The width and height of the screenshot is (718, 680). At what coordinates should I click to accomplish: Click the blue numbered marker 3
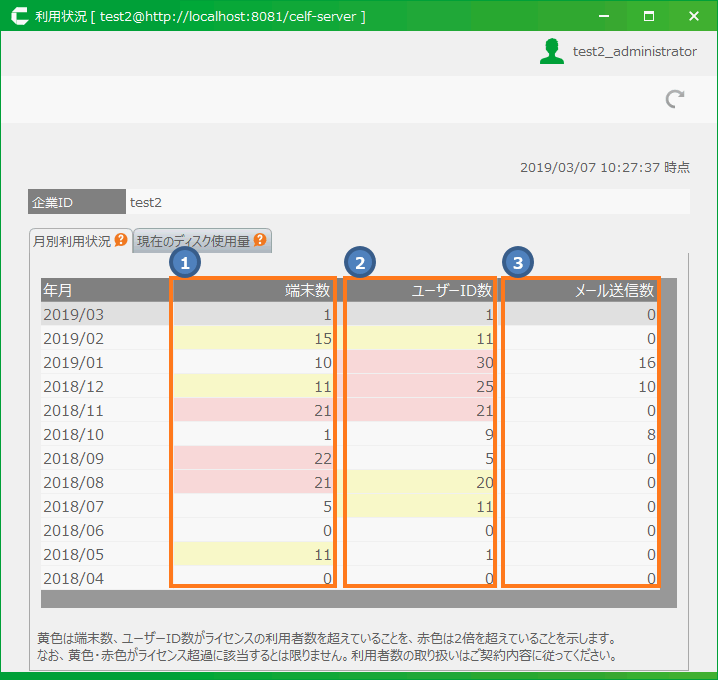(x=517, y=263)
